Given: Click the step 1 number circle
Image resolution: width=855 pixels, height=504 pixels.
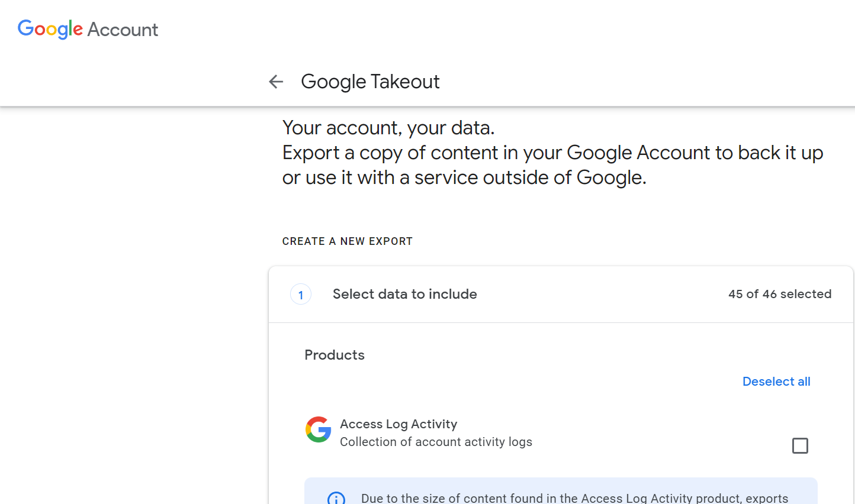Looking at the screenshot, I should [301, 295].
